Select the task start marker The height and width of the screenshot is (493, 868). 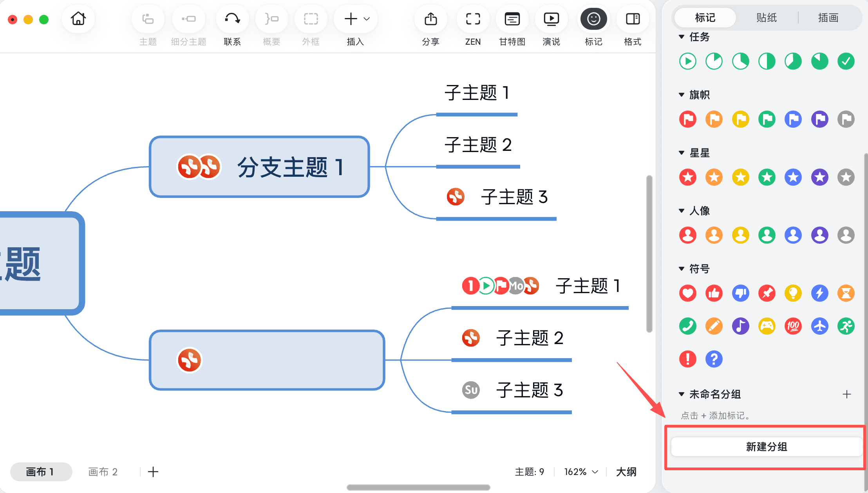[x=688, y=61]
